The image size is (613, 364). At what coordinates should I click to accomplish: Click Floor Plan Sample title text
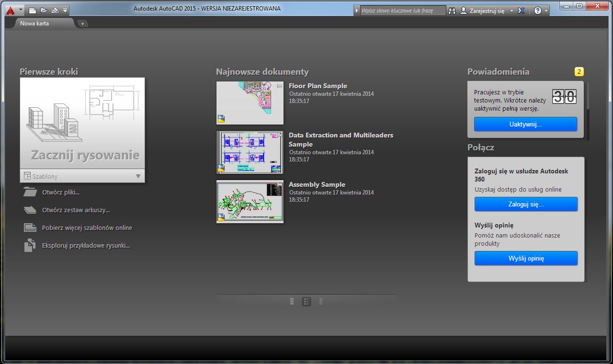[318, 86]
